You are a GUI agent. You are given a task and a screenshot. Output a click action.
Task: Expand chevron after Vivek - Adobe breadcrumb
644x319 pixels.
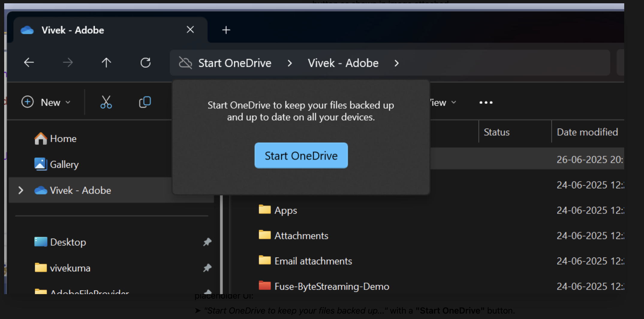[397, 63]
